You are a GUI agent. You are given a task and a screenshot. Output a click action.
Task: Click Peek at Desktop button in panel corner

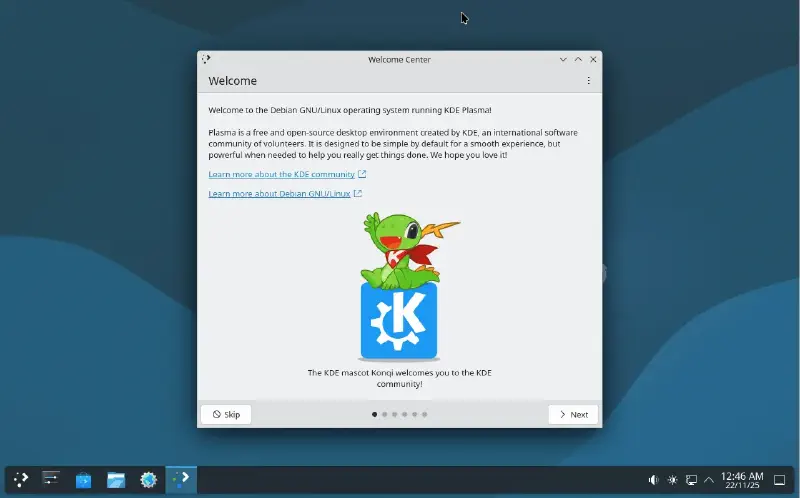pyautogui.click(x=780, y=480)
